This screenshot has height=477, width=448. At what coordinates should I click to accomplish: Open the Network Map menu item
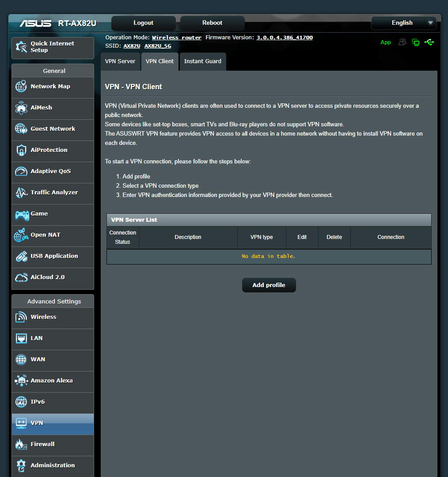tap(53, 87)
